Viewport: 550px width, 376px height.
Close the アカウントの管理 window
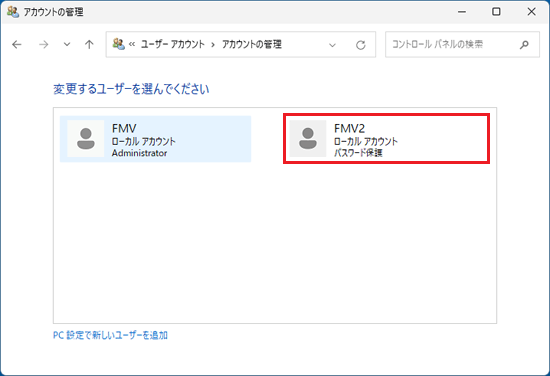[531, 12]
